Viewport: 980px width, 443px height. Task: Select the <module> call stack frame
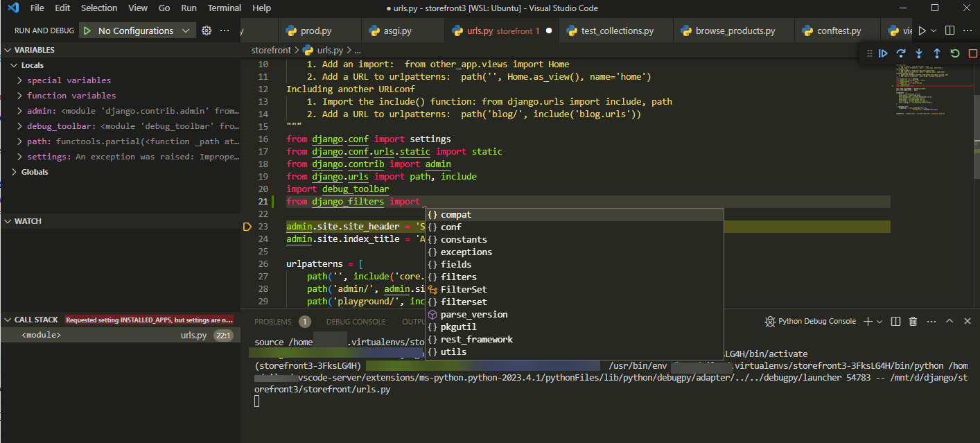point(120,335)
